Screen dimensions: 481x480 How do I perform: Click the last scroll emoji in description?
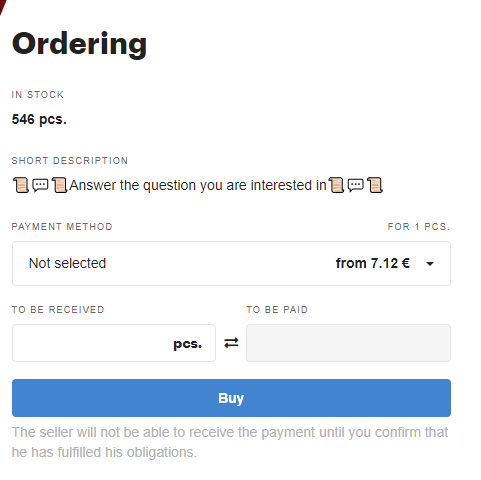[x=375, y=185]
